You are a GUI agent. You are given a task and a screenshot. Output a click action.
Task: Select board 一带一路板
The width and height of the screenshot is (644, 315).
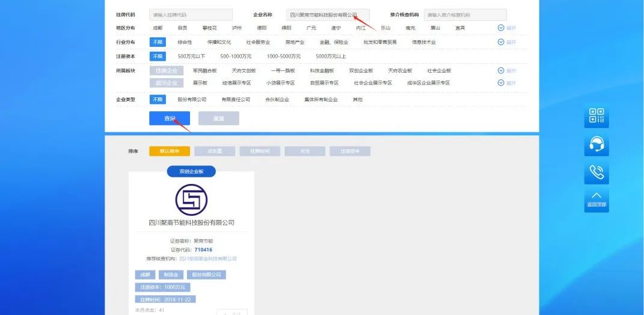(x=283, y=71)
